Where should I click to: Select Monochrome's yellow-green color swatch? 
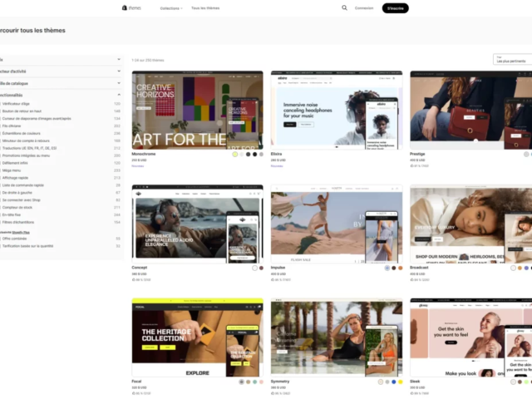(x=234, y=155)
